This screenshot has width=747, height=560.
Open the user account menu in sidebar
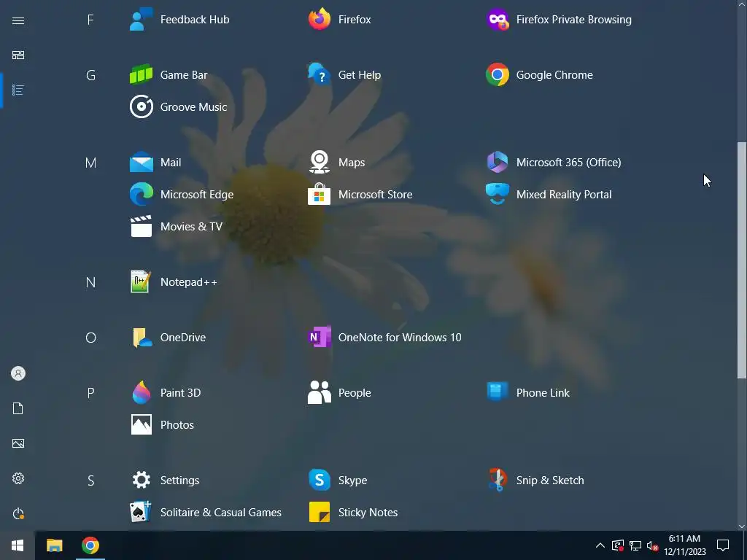18,373
